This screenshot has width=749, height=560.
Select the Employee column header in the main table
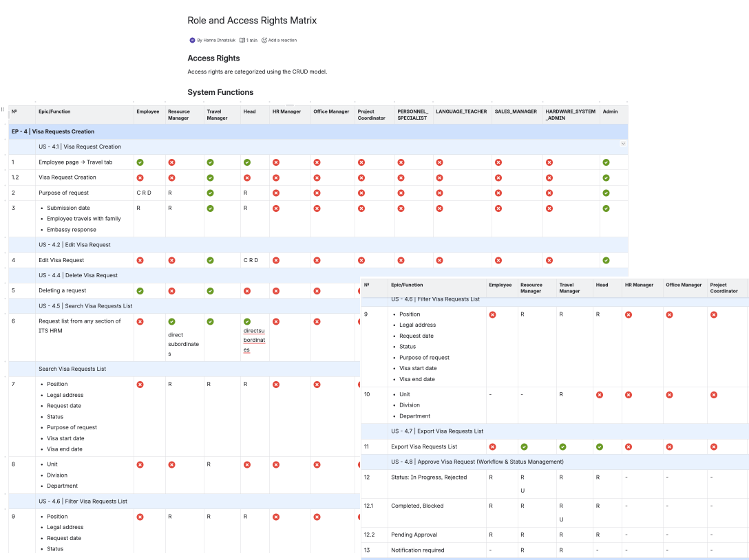click(x=147, y=111)
